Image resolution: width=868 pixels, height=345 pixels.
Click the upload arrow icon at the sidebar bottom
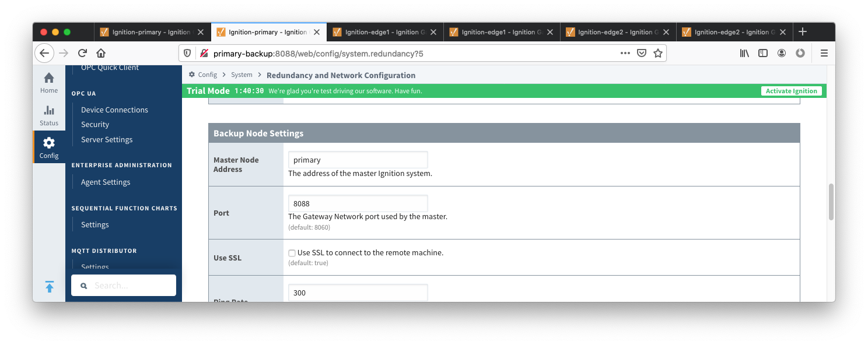coord(50,286)
